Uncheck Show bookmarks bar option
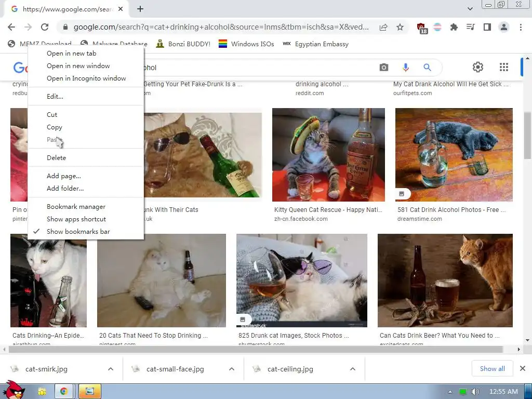 [x=86, y=231]
